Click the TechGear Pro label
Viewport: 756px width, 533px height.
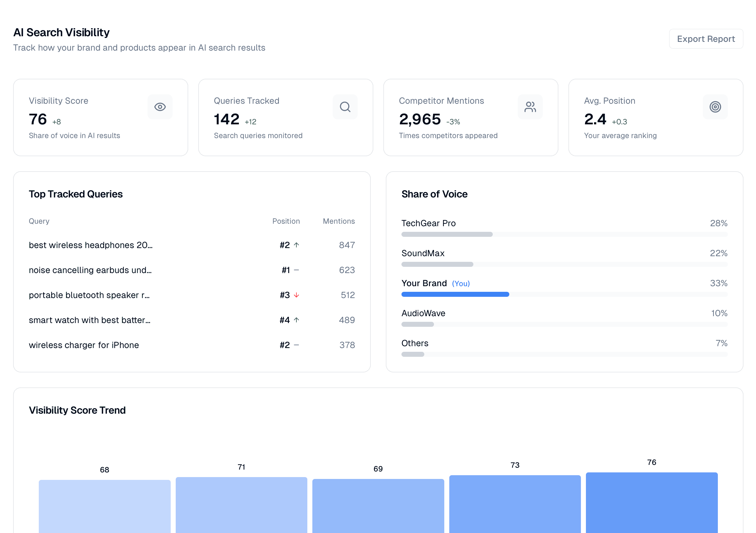[428, 223]
